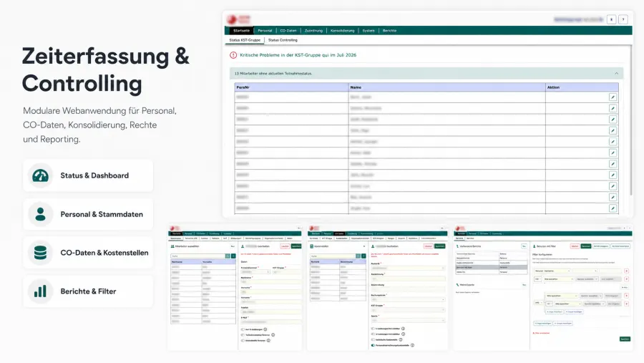Image resolution: width=644 pixels, height=363 pixels.
Task: Select the highlighted Benutzer mit Filter report row
Action: pos(492,267)
